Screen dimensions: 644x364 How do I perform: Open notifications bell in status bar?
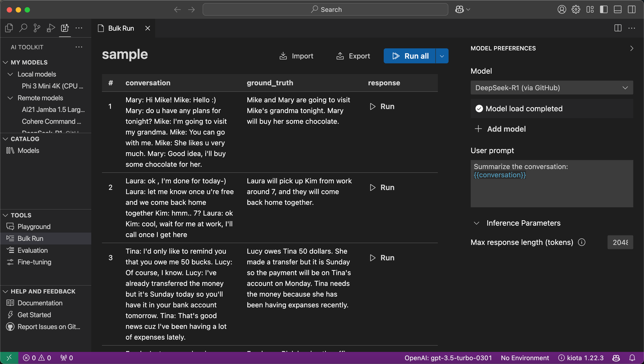pyautogui.click(x=632, y=358)
